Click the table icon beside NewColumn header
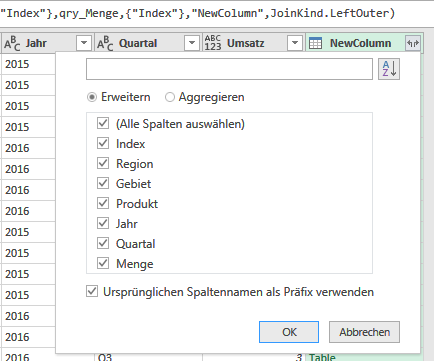The height and width of the screenshot is (361, 434). [315, 43]
